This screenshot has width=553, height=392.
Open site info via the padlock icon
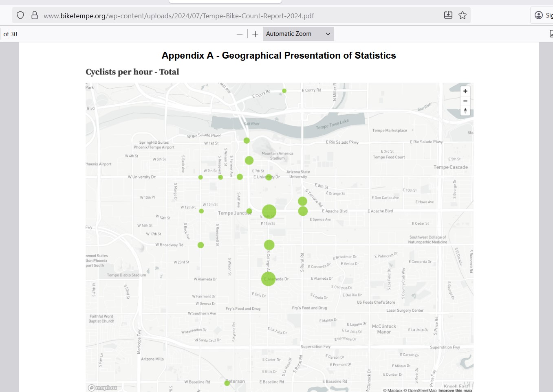35,15
